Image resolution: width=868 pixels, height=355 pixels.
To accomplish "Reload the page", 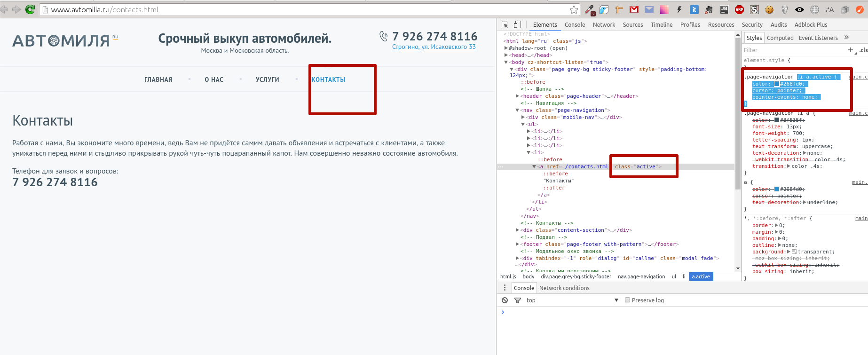I will point(30,9).
